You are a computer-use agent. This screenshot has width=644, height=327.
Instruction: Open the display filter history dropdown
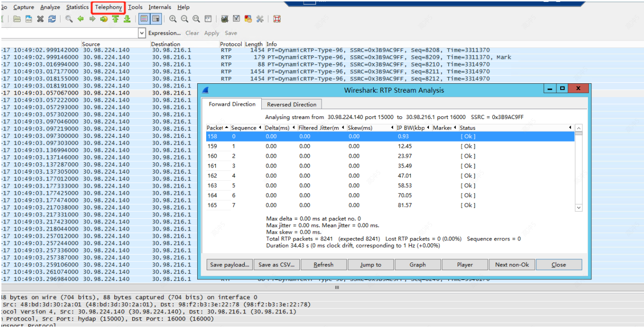(141, 32)
